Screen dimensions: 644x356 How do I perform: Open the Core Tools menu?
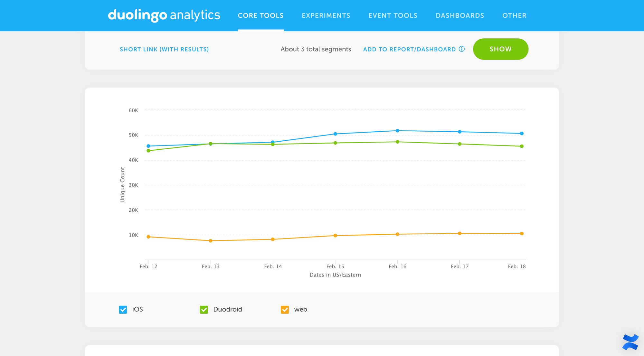click(260, 15)
